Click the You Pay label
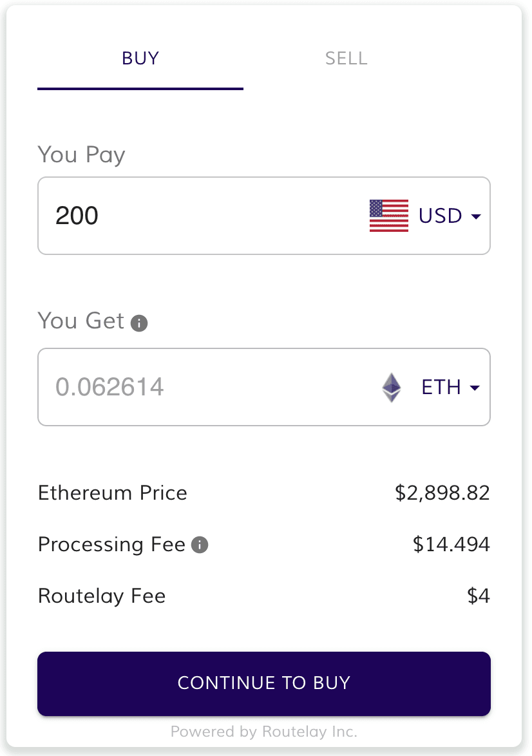 click(81, 155)
